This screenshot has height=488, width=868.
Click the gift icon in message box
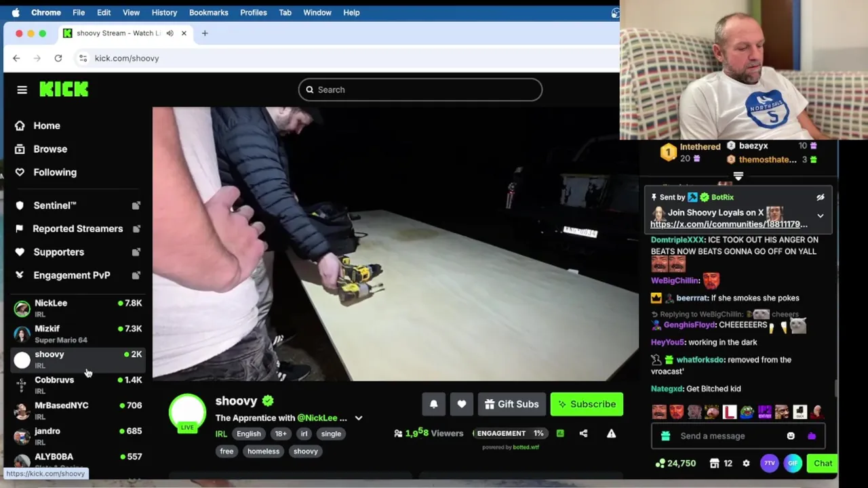point(665,436)
